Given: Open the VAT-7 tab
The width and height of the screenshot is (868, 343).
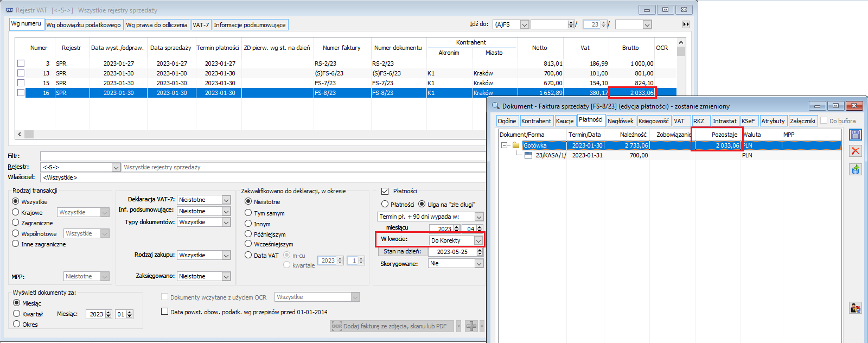Looking at the screenshot, I should (x=201, y=25).
